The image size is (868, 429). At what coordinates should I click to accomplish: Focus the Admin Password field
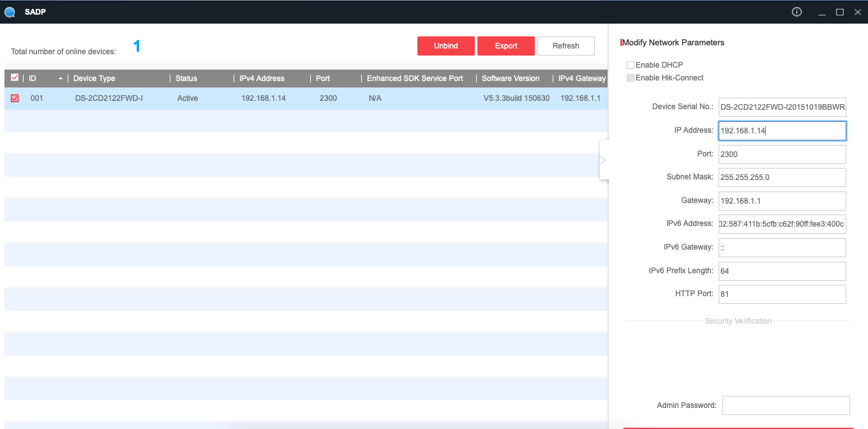(786, 405)
